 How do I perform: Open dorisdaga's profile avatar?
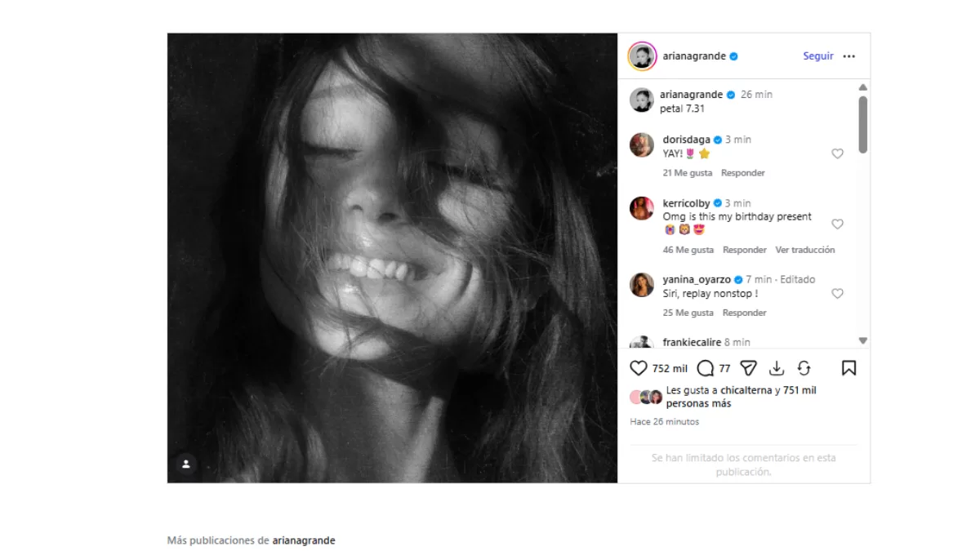tap(642, 145)
